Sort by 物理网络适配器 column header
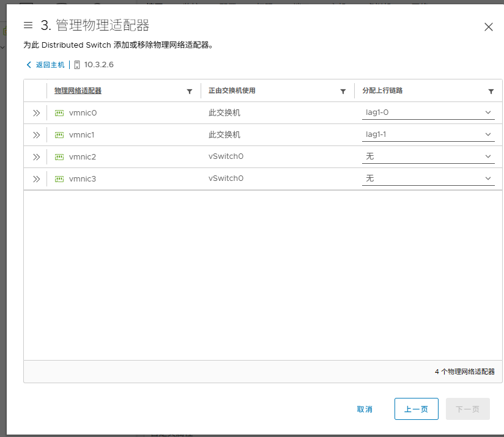Image resolution: width=504 pixels, height=437 pixels. tap(78, 90)
